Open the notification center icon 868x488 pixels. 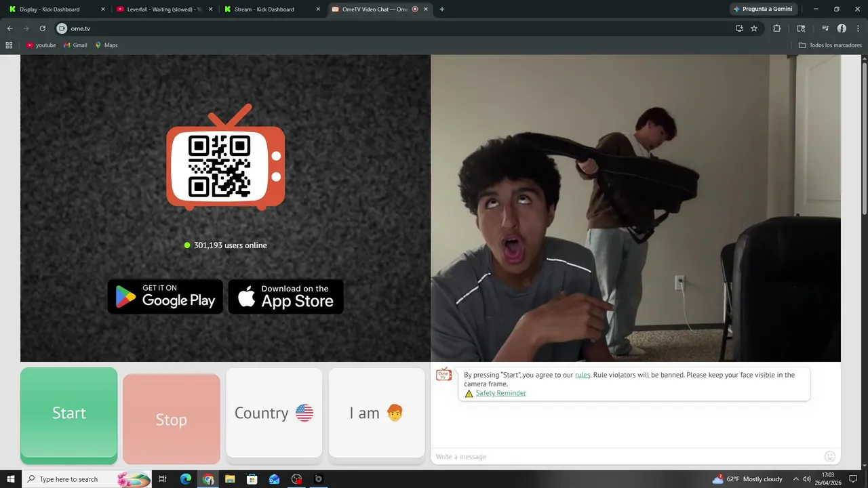point(853,479)
